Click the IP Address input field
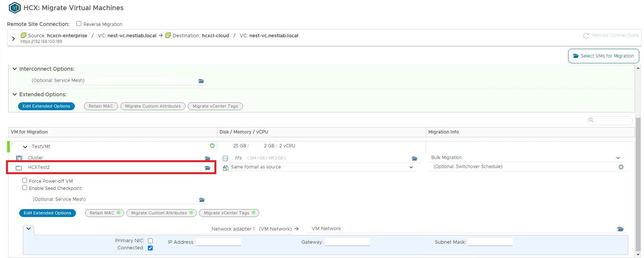 219,242
